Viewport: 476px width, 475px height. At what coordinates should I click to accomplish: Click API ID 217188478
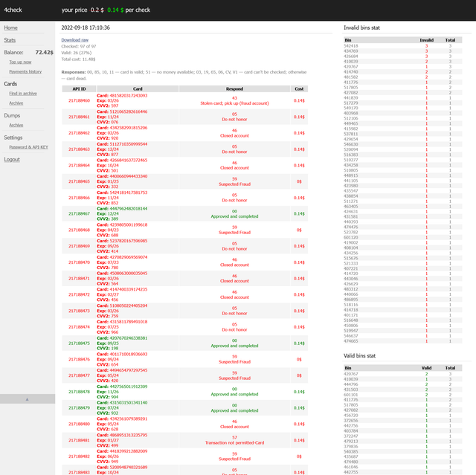point(80,392)
